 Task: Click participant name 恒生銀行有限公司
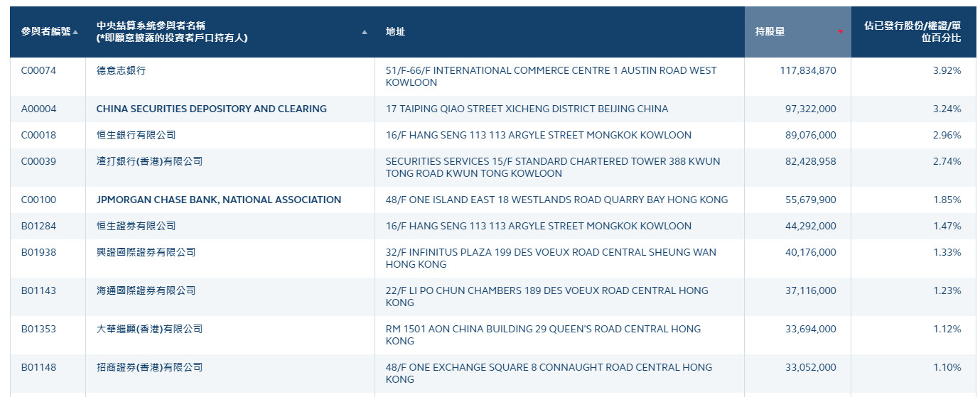click(136, 135)
